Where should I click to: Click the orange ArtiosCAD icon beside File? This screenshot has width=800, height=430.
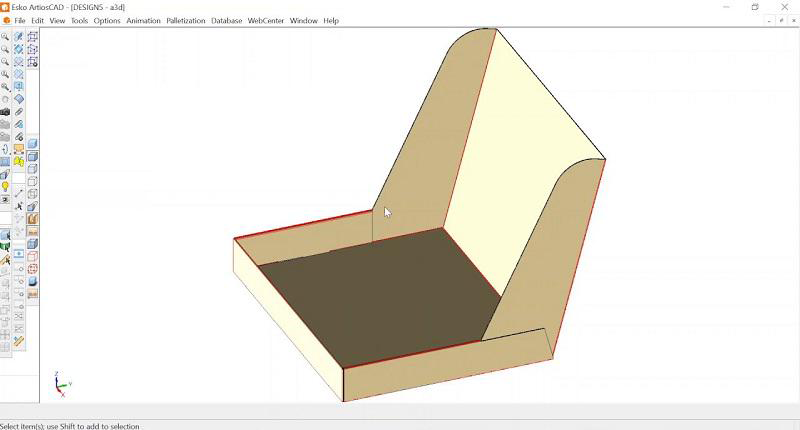click(6, 20)
